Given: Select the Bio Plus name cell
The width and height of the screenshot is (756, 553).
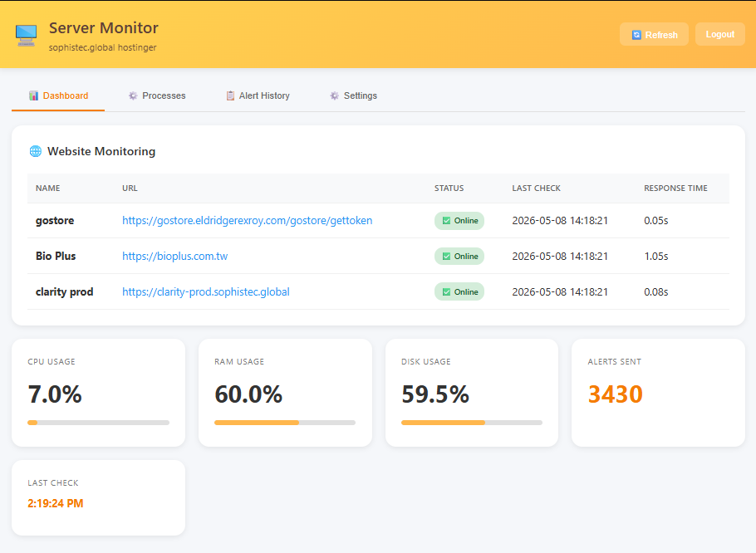Looking at the screenshot, I should click(x=56, y=257).
